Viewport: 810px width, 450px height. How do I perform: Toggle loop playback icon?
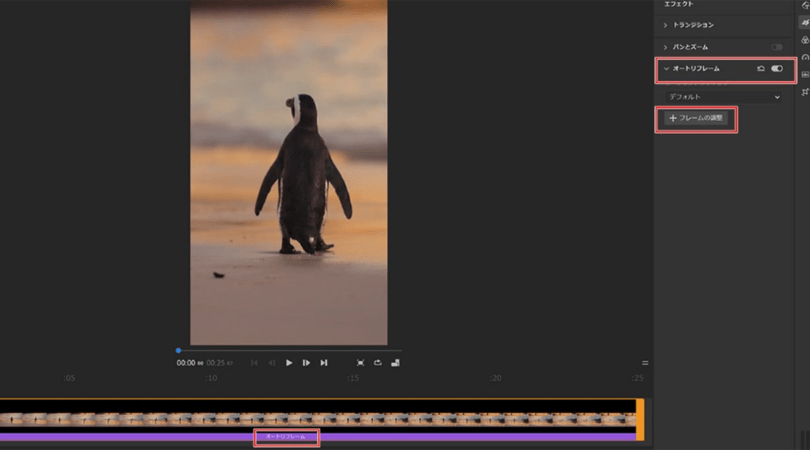click(x=378, y=363)
